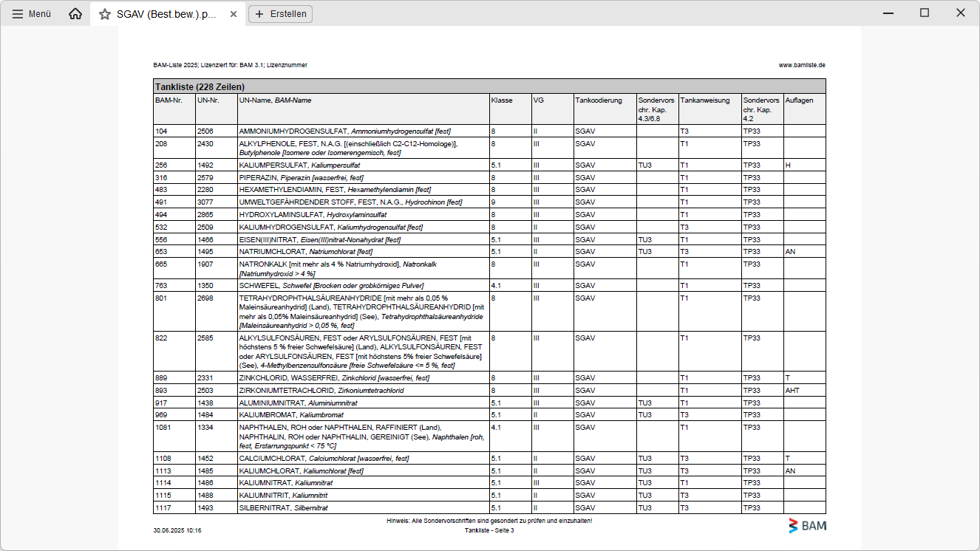980x551 pixels.
Task: Open the Menü hamburger menu
Action: click(31, 14)
